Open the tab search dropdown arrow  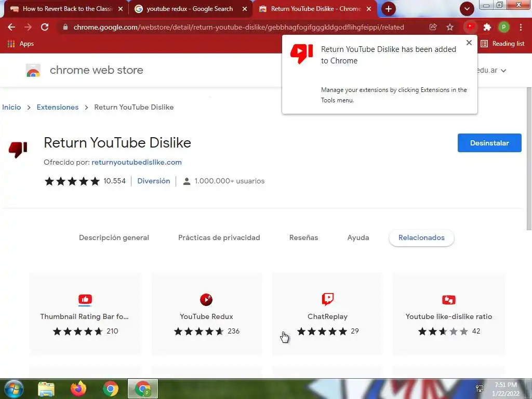pyautogui.click(x=467, y=9)
